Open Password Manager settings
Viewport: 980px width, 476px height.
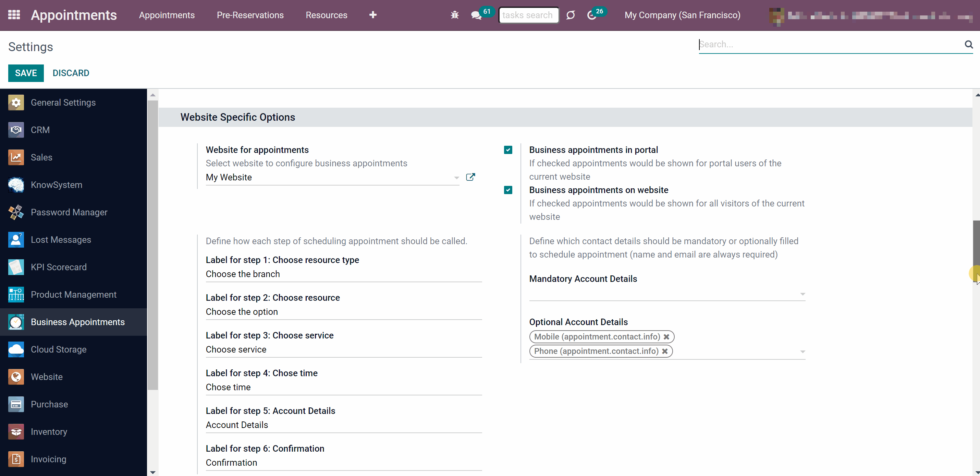pos(73,212)
